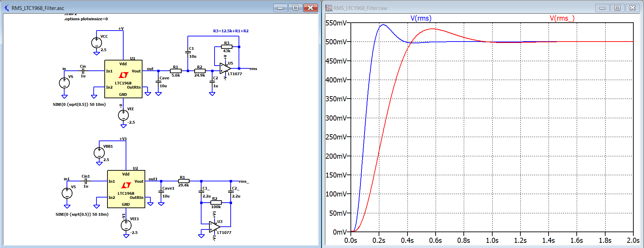Image resolution: width=644 pixels, height=248 pixels.
Task: Select the VEE -2.5 voltage source symbol
Action: (123, 115)
